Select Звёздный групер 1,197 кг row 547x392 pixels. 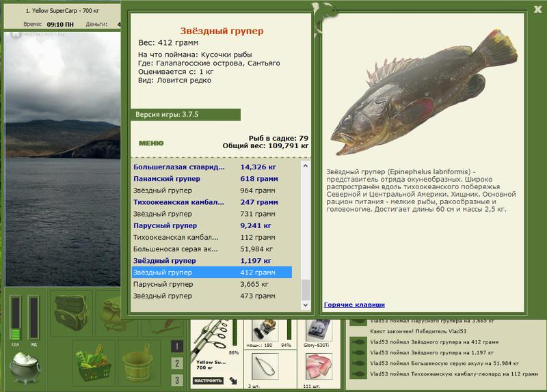[212, 261]
